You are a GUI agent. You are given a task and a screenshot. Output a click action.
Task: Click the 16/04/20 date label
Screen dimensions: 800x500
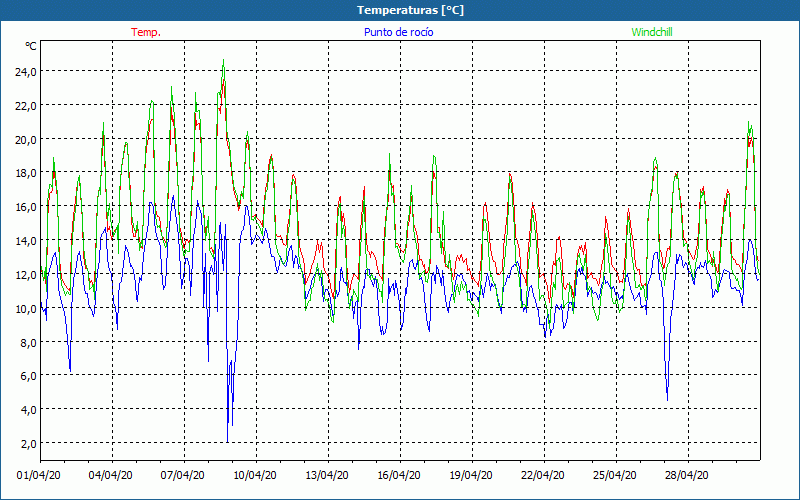click(x=399, y=475)
